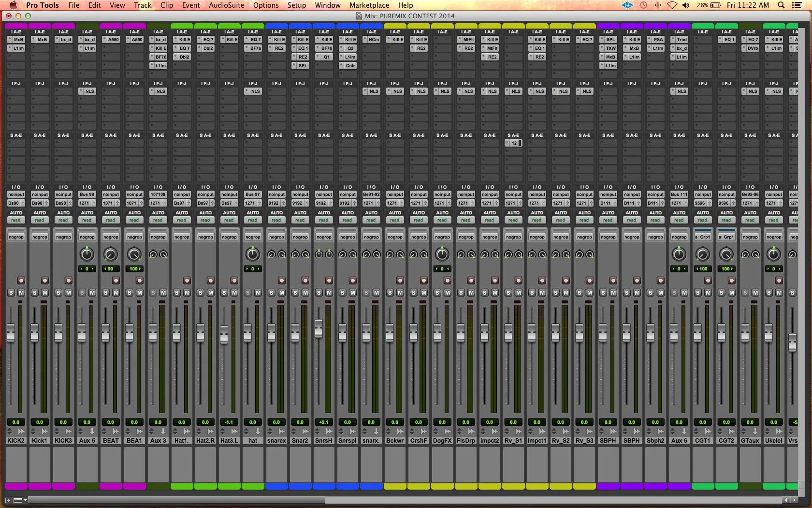Click the Aux 3 aux track type icon
This screenshot has width=812, height=508.
pos(163,431)
